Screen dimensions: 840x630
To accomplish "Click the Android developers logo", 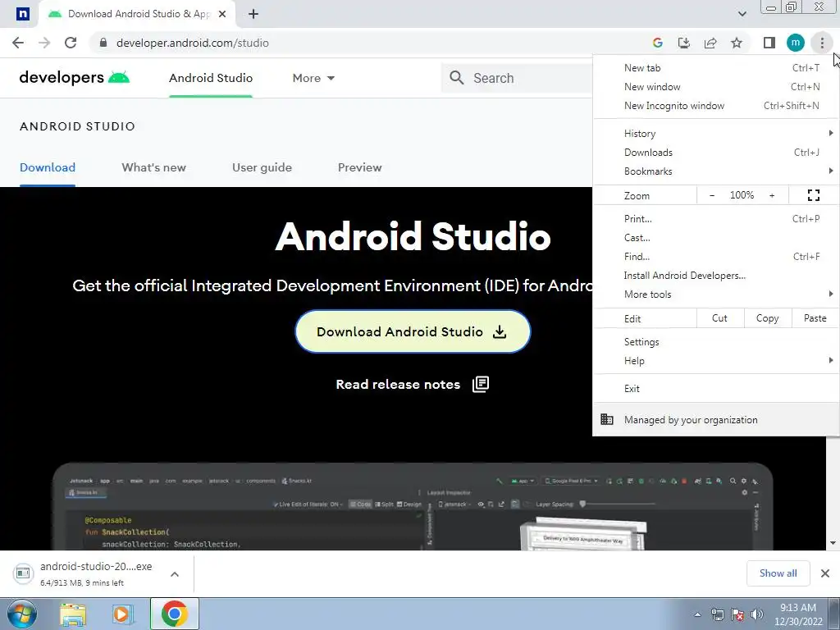I will point(75,78).
